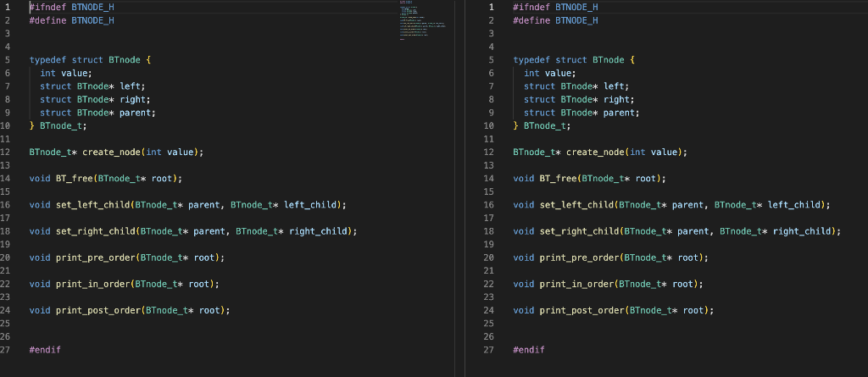This screenshot has width=868, height=377.
Task: Click line number 27 in left editor gutter
Action: [x=7, y=350]
